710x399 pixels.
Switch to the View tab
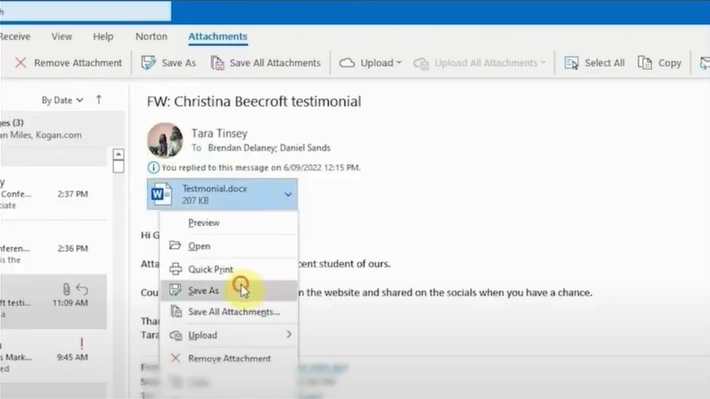point(62,37)
